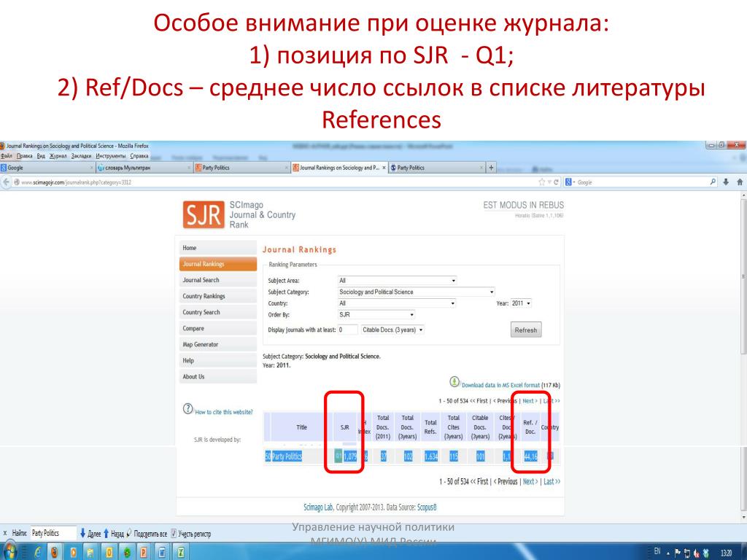
Task: Click the EN language indicator in the tray
Action: tap(657, 551)
